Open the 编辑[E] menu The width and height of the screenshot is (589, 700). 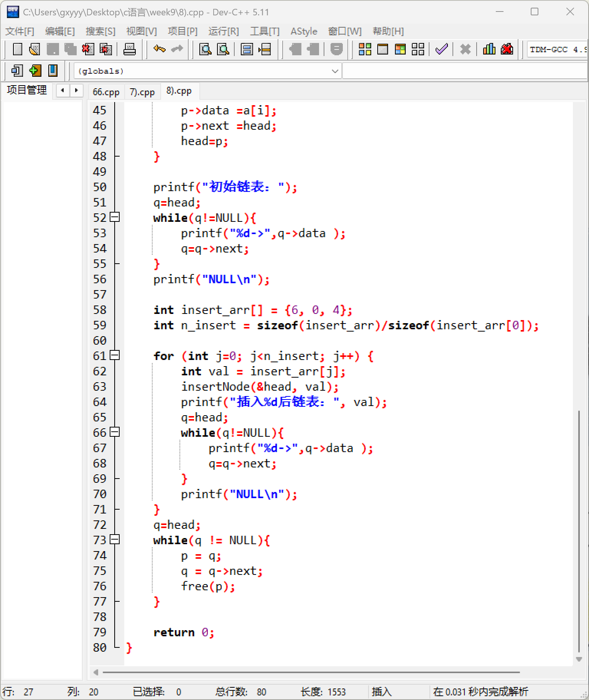point(60,31)
